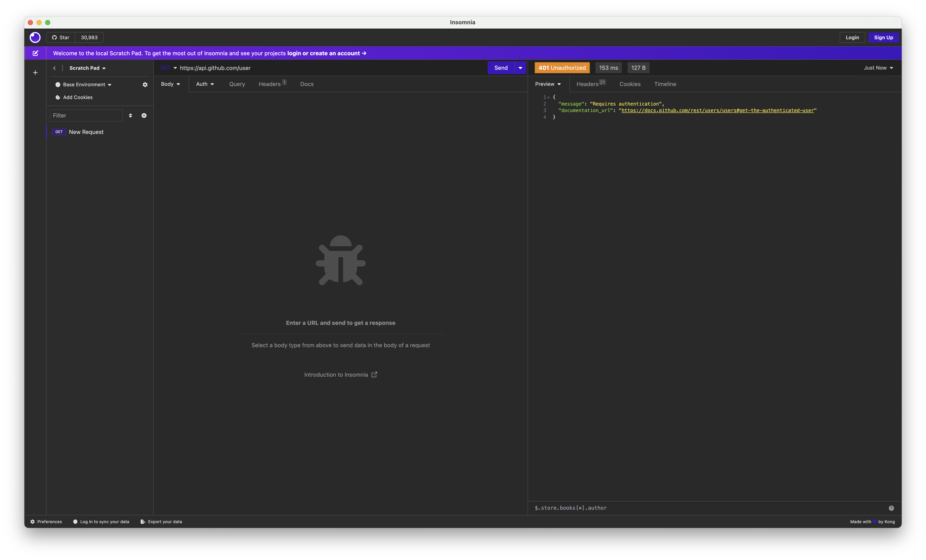This screenshot has width=926, height=560.
Task: Click the 401 Unauthorized status badge
Action: (x=562, y=68)
